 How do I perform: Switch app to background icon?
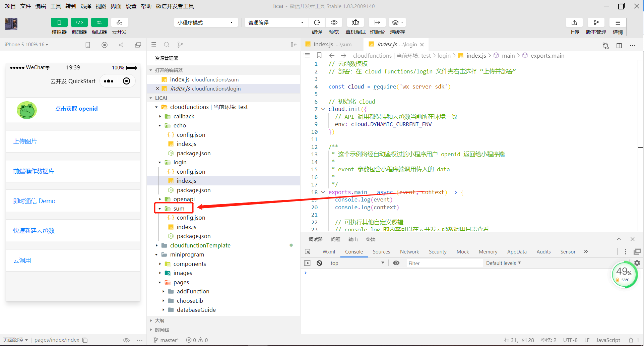[x=377, y=22]
